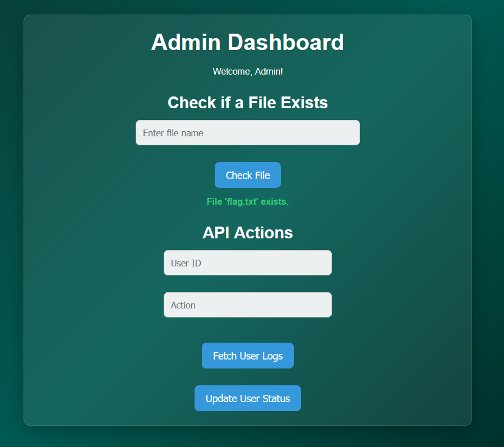
Task: Click the 'API Actions' section heading
Action: [x=247, y=232]
